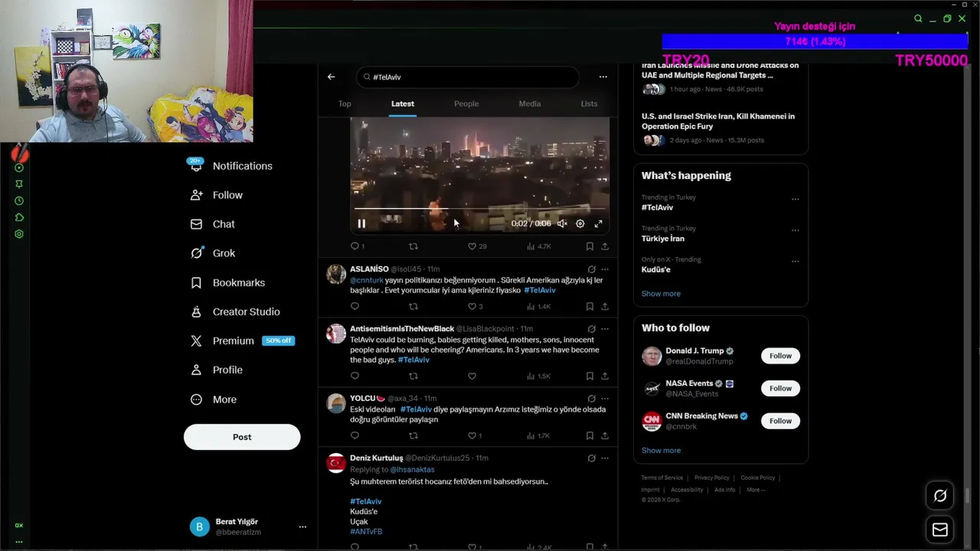Switch to the People tab

[x=466, y=103]
